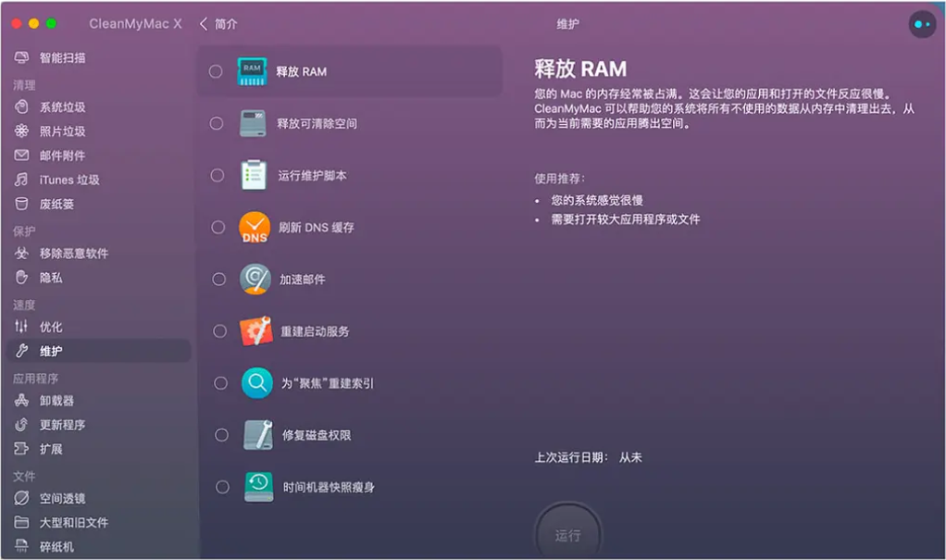Image resolution: width=946 pixels, height=560 pixels.
Task: Select the 修复磁盘权限 radio button
Action: [221, 435]
